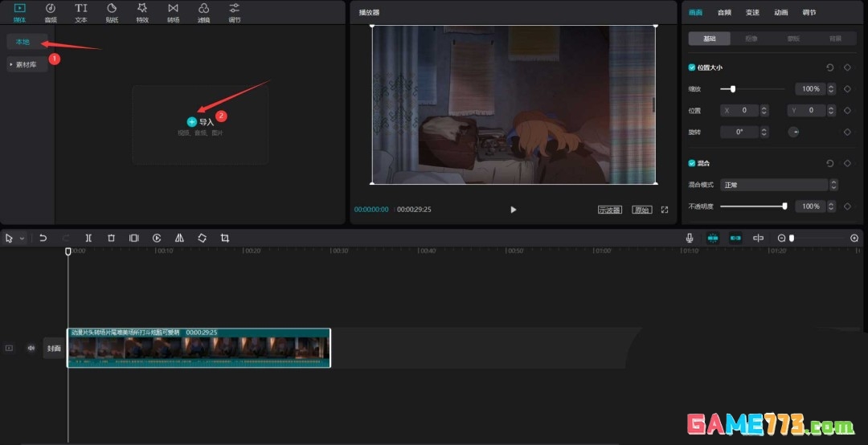Click the reverse playback tool
868x445 pixels.
[157, 238]
